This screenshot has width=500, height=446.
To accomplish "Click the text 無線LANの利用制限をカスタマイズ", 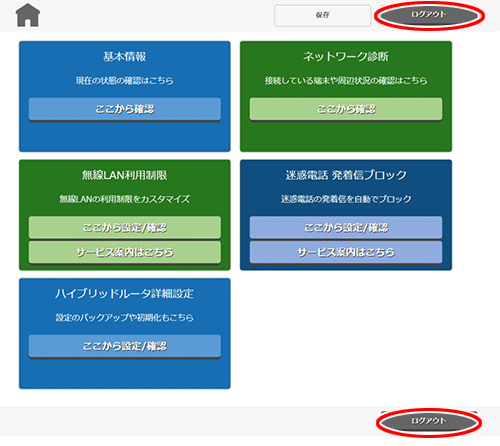I will [125, 199].
